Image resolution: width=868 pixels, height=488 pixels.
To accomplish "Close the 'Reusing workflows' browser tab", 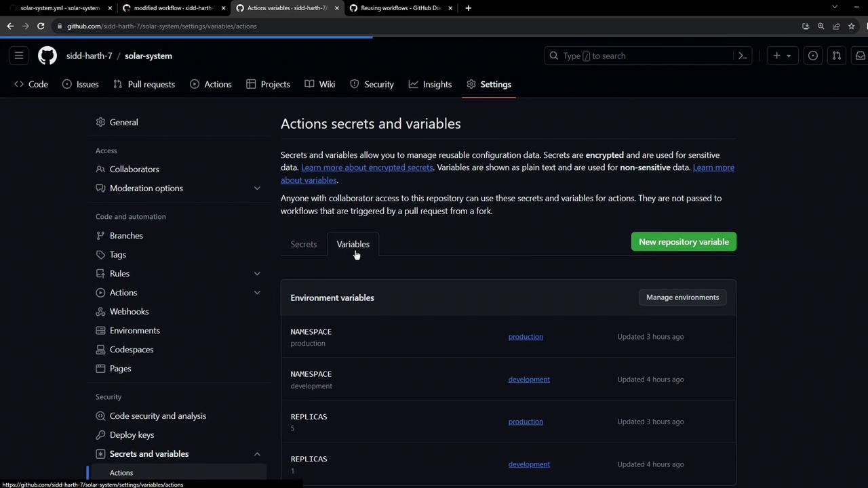I will (450, 8).
